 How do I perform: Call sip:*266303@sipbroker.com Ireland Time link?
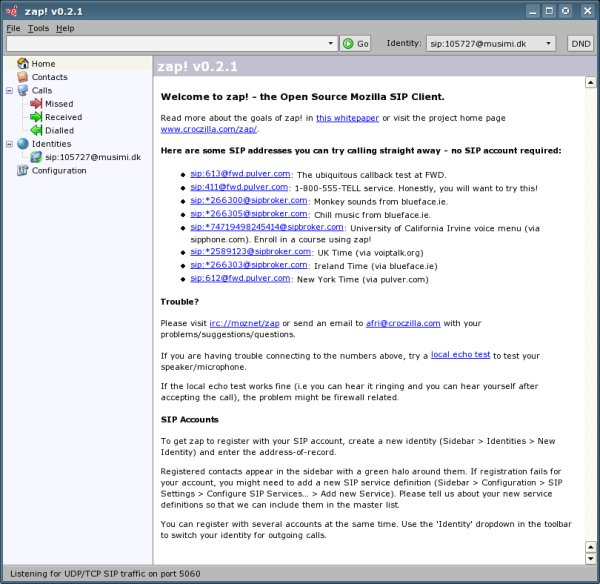(x=249, y=265)
